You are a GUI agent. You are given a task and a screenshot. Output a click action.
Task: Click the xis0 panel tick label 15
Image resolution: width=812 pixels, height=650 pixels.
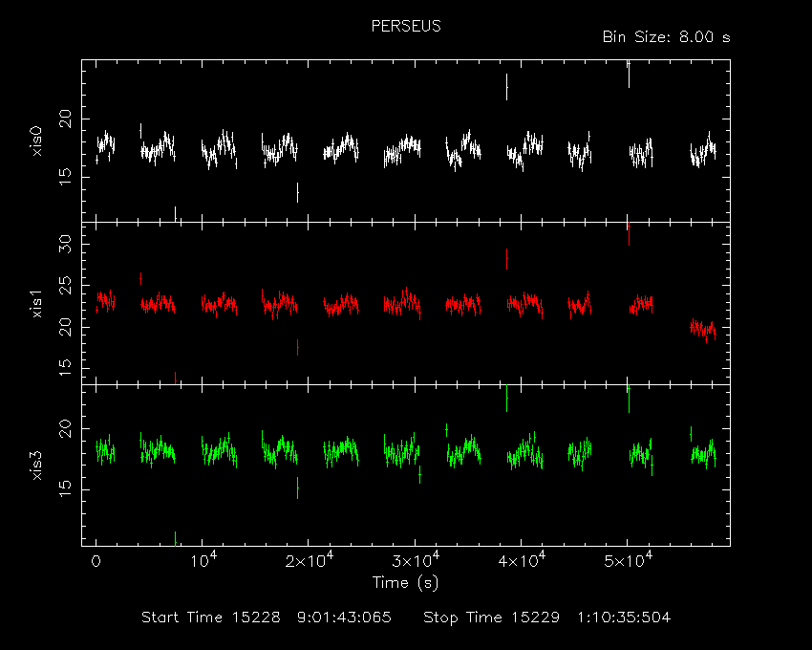(66, 177)
